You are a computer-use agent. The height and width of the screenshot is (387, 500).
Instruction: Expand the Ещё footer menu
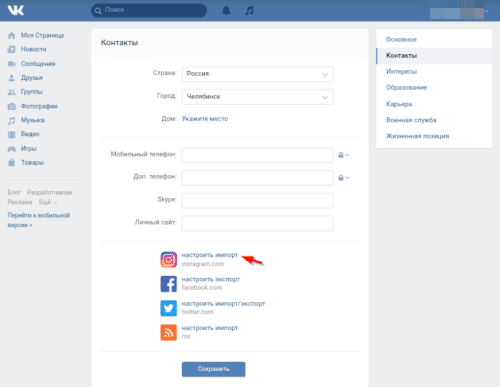(48, 202)
